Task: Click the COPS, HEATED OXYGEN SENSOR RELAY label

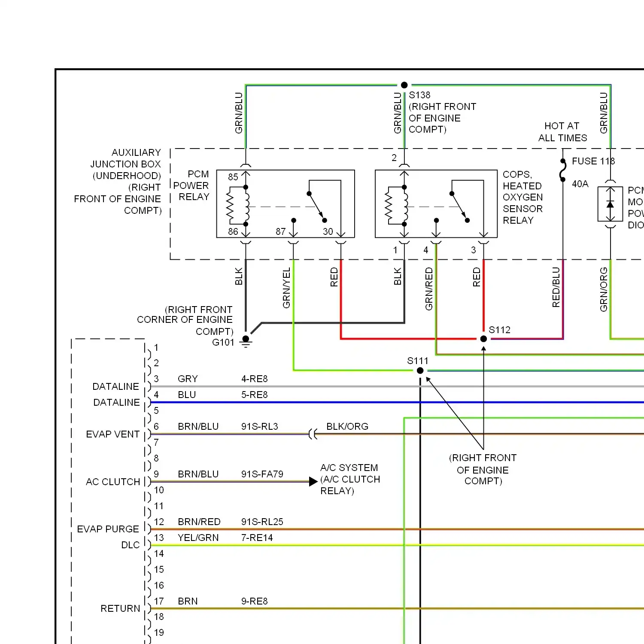Action: [x=522, y=197]
